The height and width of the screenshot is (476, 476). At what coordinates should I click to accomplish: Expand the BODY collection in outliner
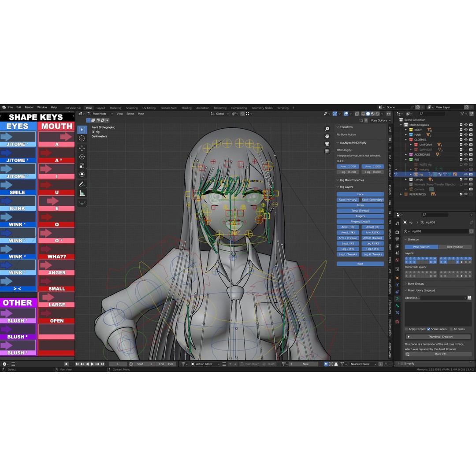pos(406,130)
